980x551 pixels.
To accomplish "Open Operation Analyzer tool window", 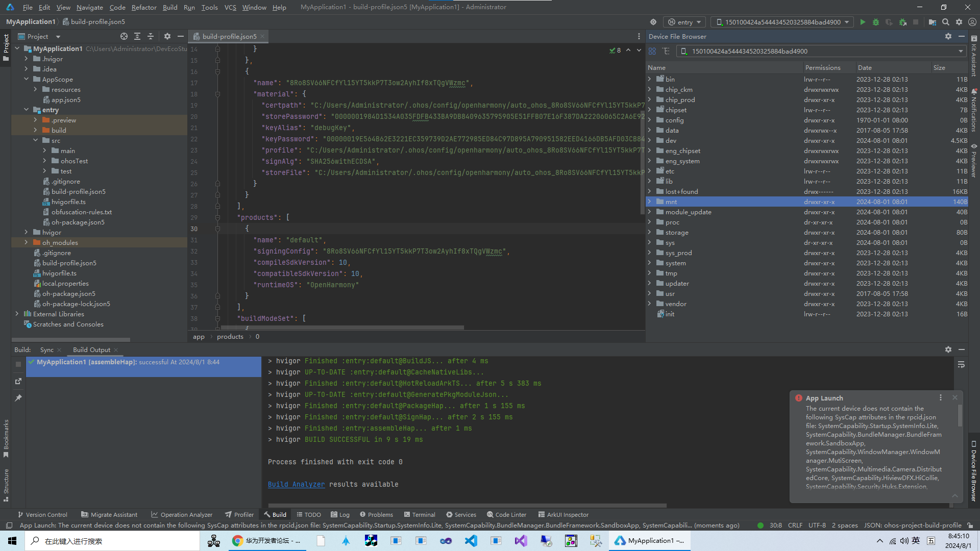I will [182, 514].
